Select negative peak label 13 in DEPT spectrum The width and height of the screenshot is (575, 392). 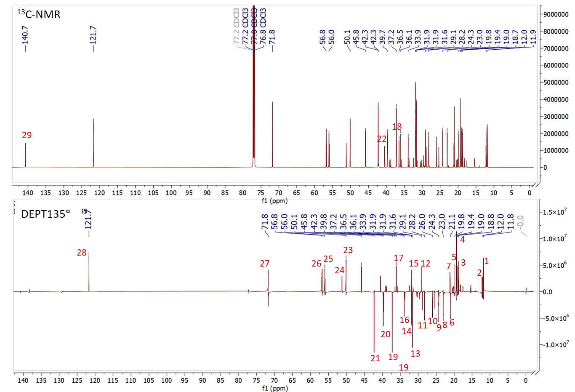(x=415, y=354)
